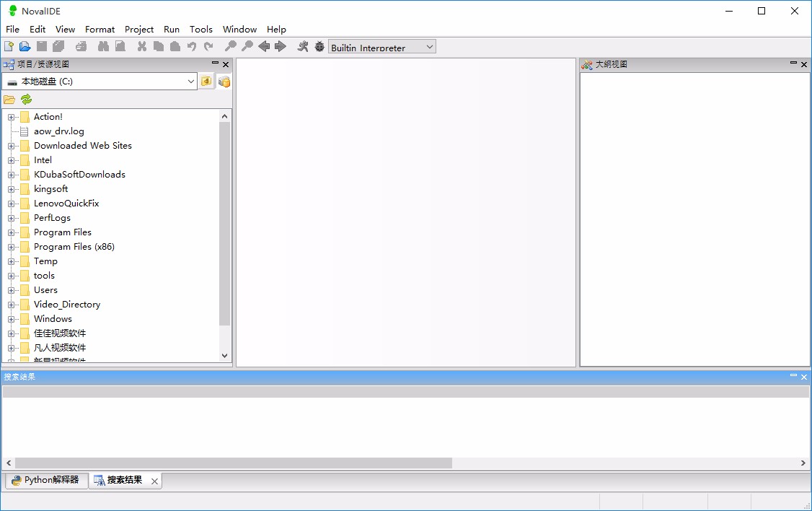812x511 pixels.
Task: Expand the Downloaded Web Sites folder
Action: (11, 146)
